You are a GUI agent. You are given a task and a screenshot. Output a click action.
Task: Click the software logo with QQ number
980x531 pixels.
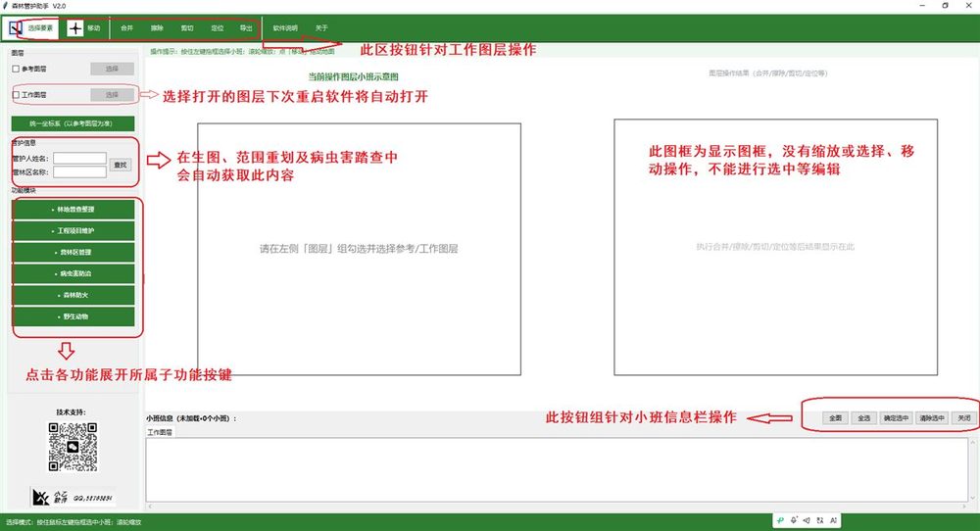pos(73,498)
